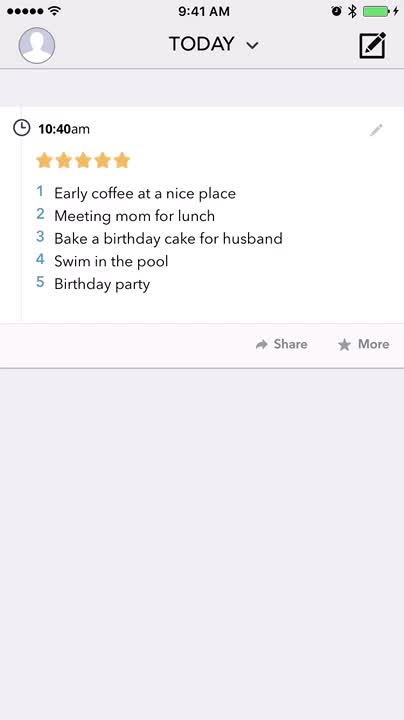Click the alarm icon in status bar

(x=337, y=11)
